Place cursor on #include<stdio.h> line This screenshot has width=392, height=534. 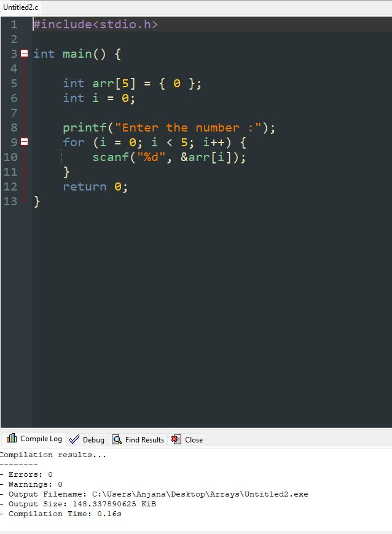pos(95,25)
